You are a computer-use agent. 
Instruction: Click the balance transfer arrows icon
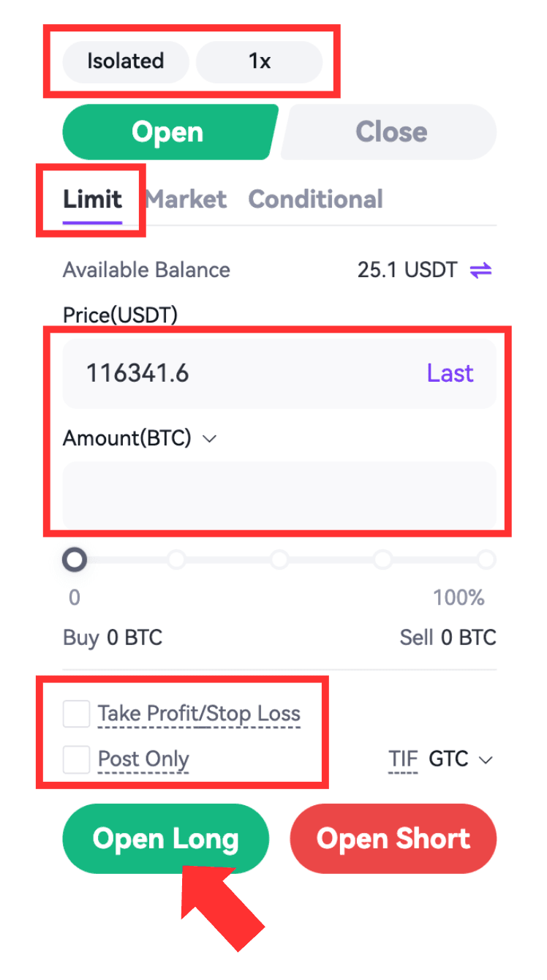[x=480, y=271]
